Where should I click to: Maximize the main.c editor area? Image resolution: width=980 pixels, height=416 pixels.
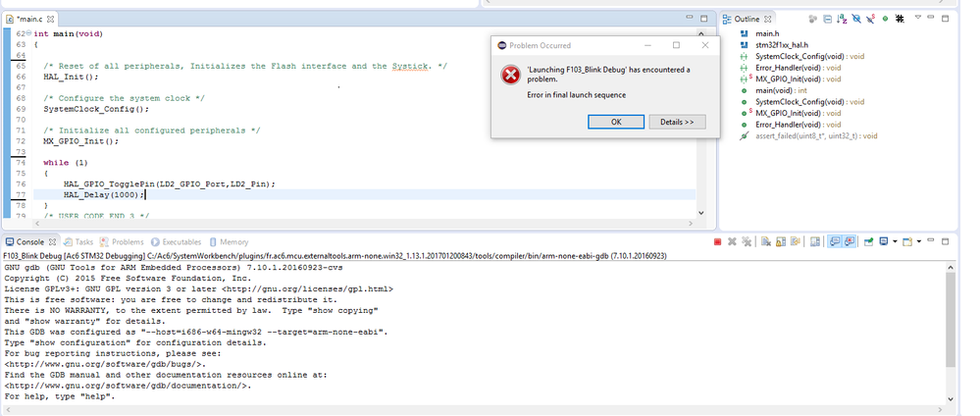tap(703, 19)
